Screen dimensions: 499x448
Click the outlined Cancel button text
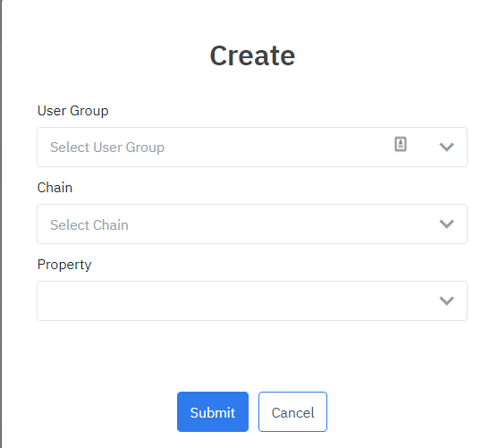pos(292,413)
